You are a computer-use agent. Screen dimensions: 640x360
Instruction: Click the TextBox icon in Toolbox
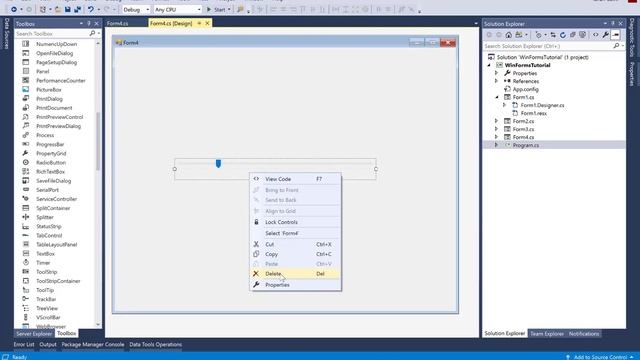click(26, 253)
